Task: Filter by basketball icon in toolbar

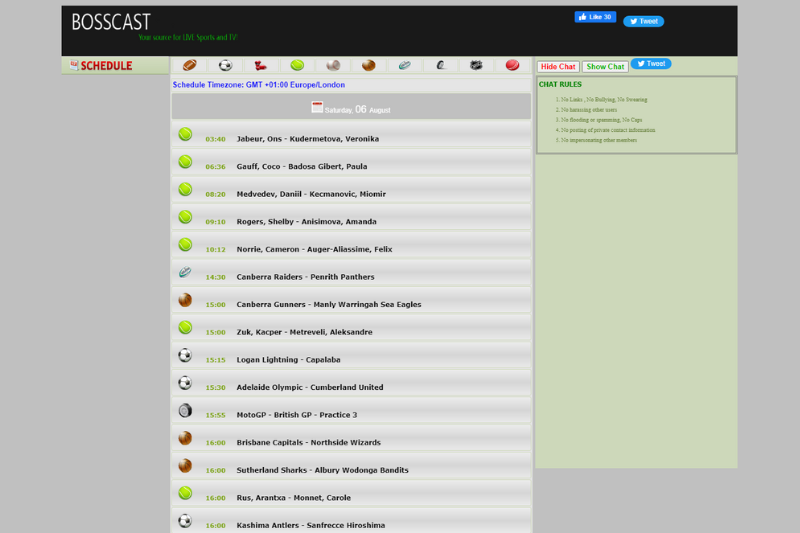Action: (x=368, y=65)
